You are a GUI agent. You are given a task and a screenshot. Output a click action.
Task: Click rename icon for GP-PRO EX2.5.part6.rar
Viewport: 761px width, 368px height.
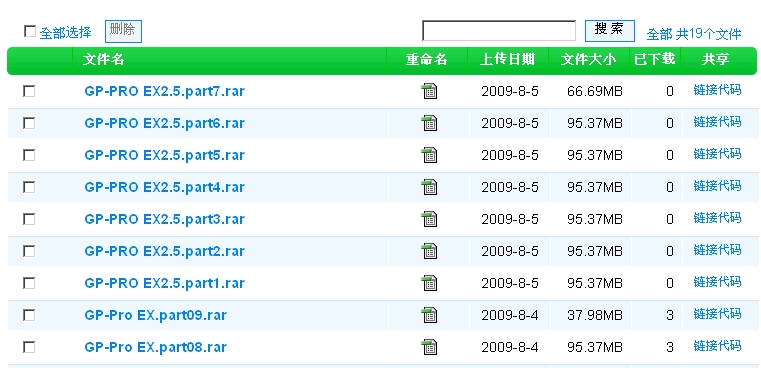tap(429, 123)
